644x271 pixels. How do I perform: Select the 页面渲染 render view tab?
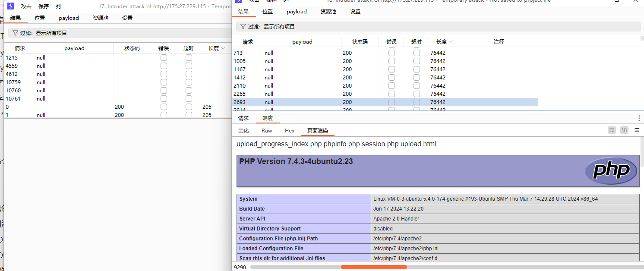[x=318, y=131]
